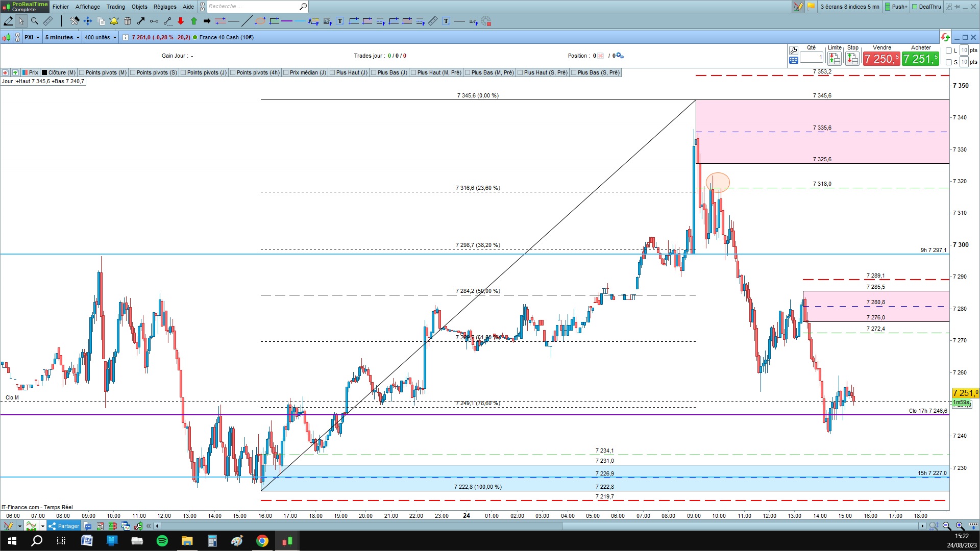Image resolution: width=980 pixels, height=551 pixels.
Task: Expand the 400 unités dropdown
Action: coord(100,37)
